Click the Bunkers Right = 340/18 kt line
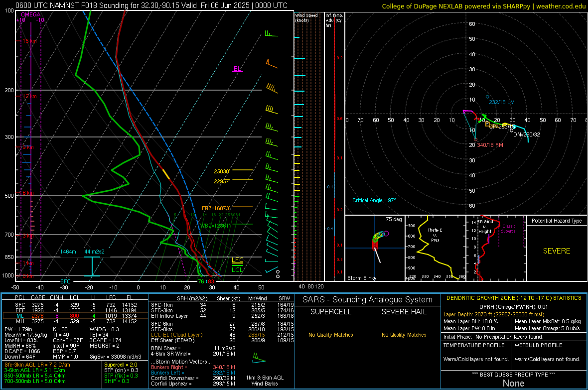588x390 pixels. [193, 367]
